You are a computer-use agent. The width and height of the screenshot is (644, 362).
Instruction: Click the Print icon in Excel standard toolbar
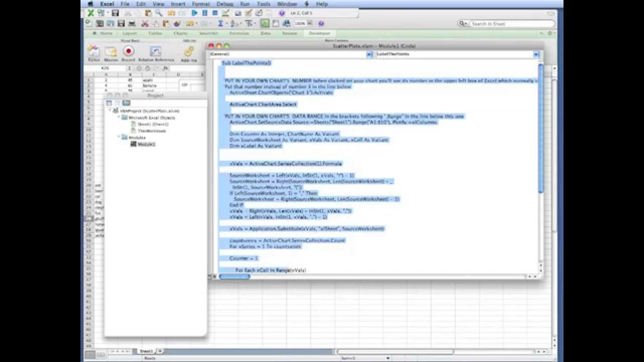point(132,24)
